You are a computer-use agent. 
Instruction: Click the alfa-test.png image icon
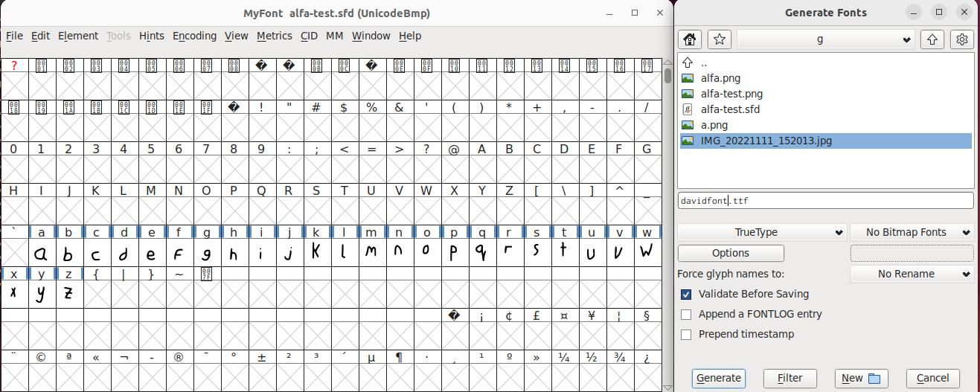pos(688,94)
